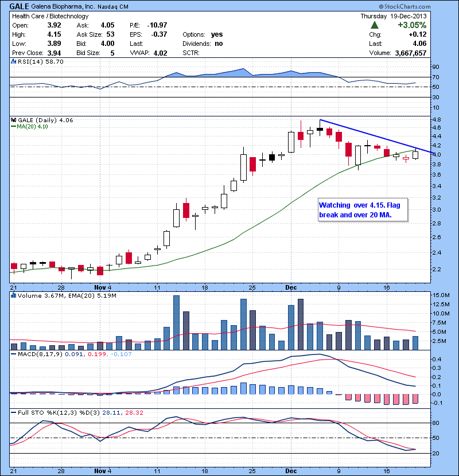Viewport: 459px width, 476px height.
Task: Click the Bid value 4.00
Action: [x=107, y=44]
